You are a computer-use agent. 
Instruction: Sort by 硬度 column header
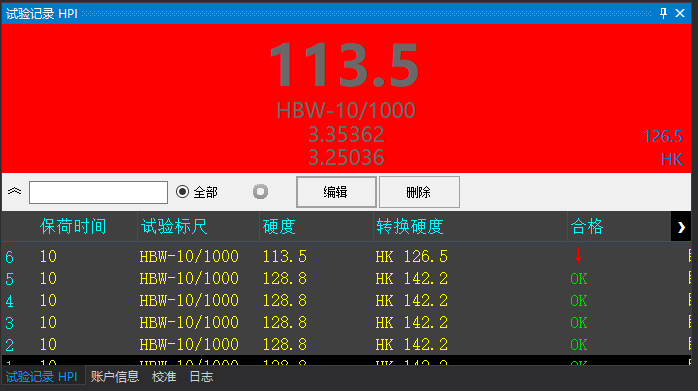coord(279,227)
